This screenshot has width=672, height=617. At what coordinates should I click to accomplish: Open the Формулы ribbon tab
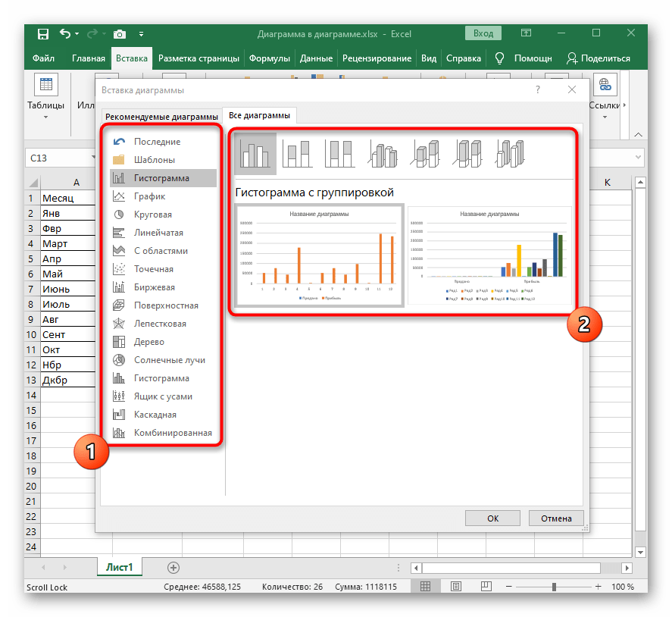pyautogui.click(x=269, y=58)
